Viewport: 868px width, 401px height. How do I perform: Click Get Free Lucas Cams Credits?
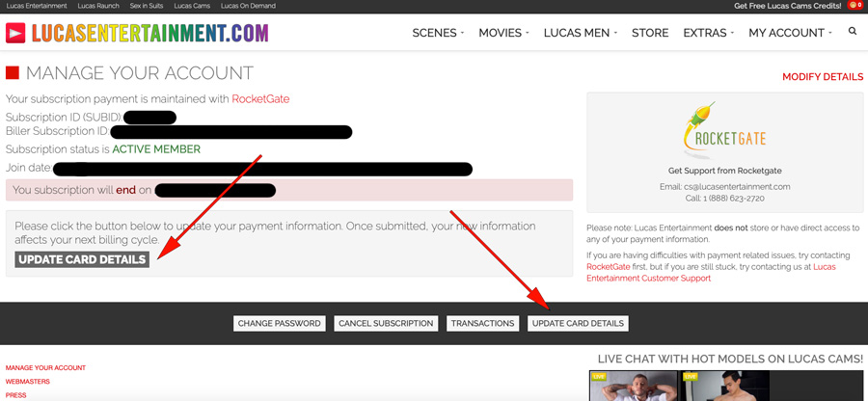coord(788,6)
